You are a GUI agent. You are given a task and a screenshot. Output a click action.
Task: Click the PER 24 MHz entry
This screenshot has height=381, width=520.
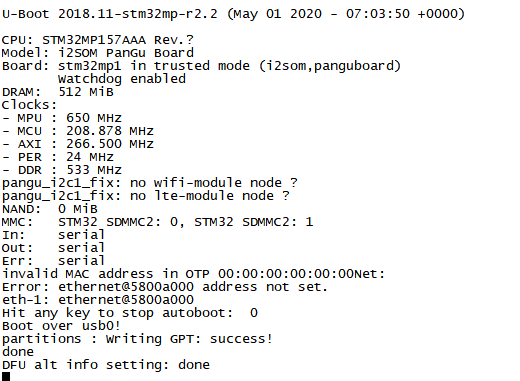coord(58,157)
